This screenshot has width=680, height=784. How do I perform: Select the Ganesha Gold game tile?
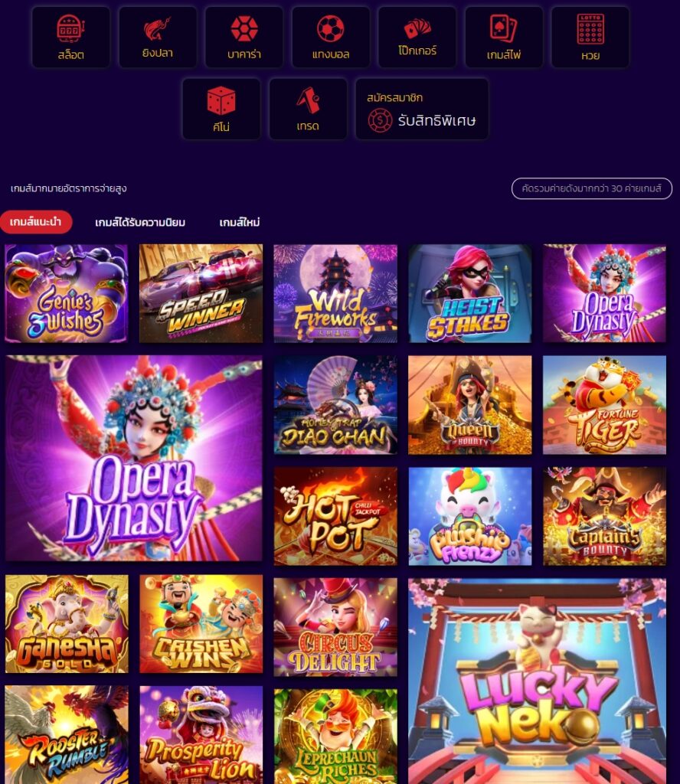pos(67,623)
